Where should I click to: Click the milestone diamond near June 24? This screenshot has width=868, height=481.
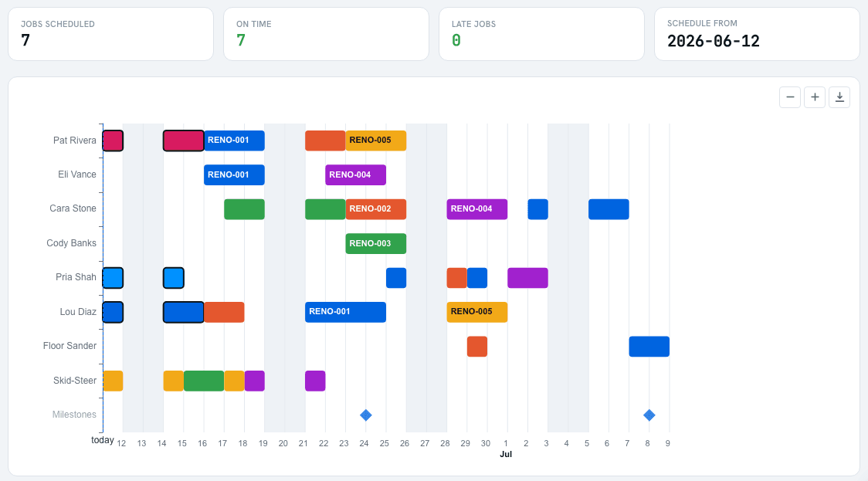click(366, 415)
